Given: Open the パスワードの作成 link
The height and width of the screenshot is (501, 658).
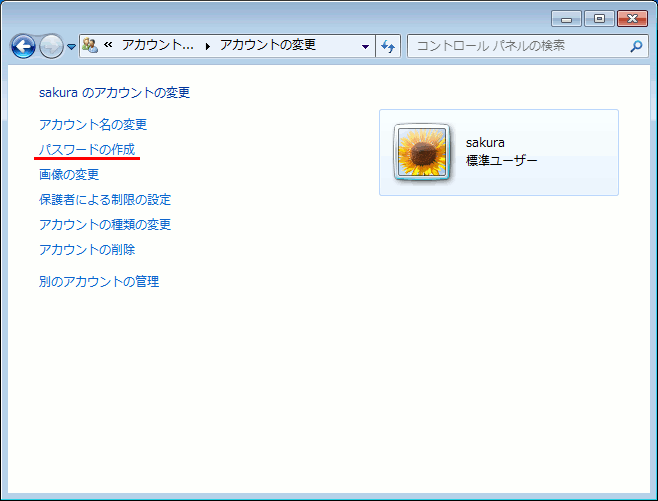Looking at the screenshot, I should (86, 150).
